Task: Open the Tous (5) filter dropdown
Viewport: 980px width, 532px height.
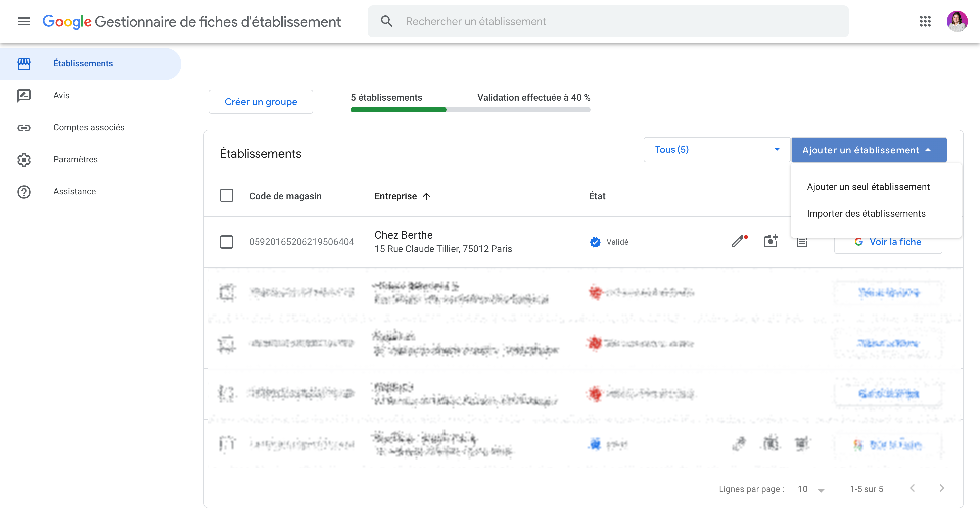Action: [x=717, y=150]
